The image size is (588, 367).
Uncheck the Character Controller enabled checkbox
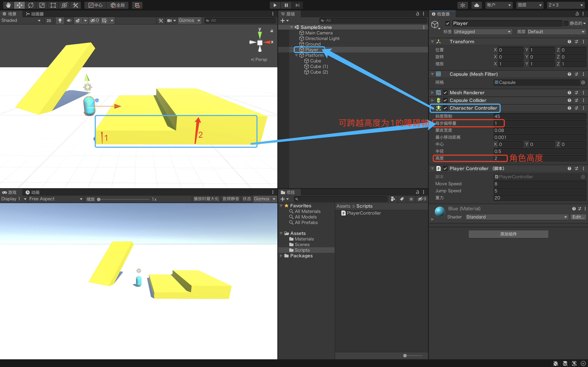pyautogui.click(x=445, y=108)
